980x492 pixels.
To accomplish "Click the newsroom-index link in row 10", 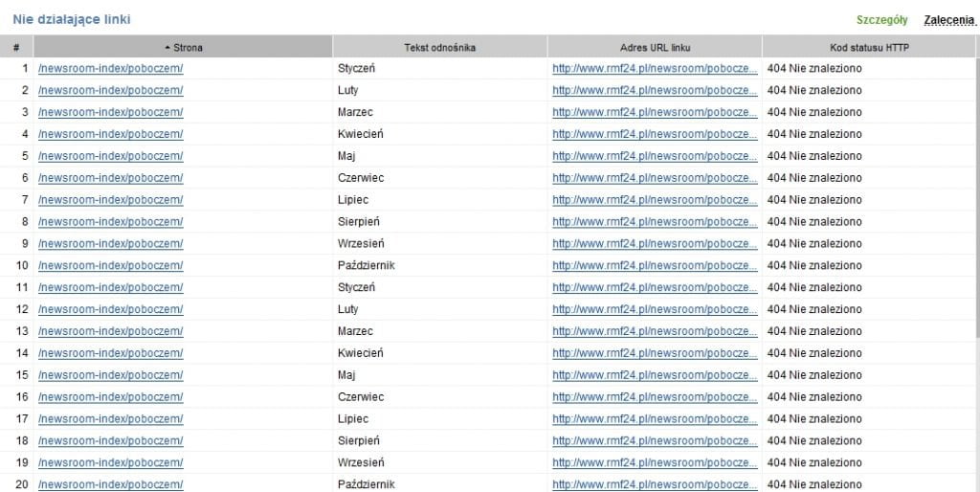I will (110, 266).
